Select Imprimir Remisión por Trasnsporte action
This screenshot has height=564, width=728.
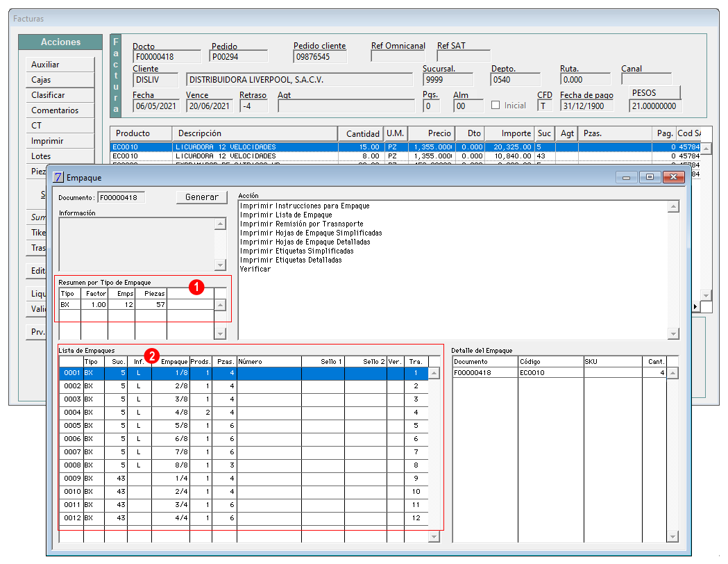(x=302, y=224)
